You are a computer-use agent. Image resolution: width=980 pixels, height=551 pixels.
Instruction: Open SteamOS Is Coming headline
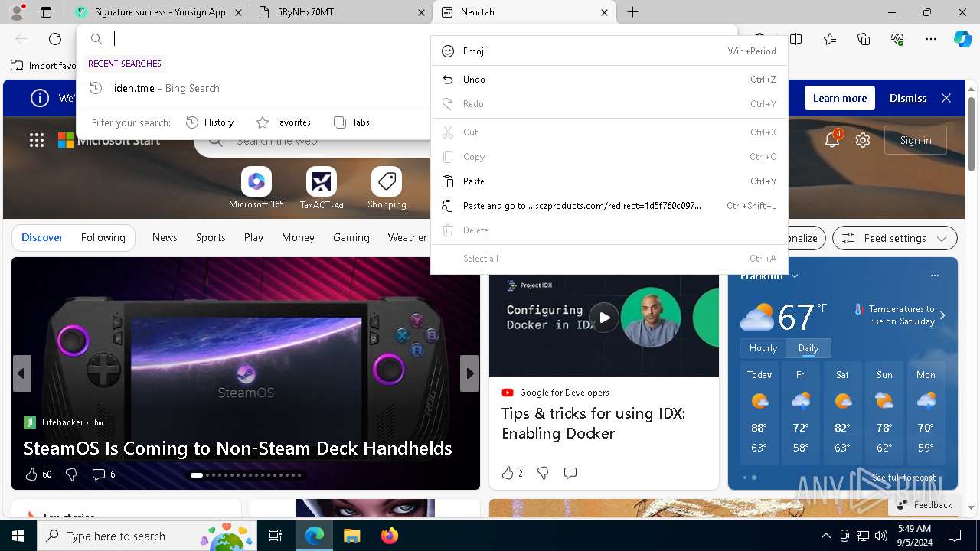[238, 448]
